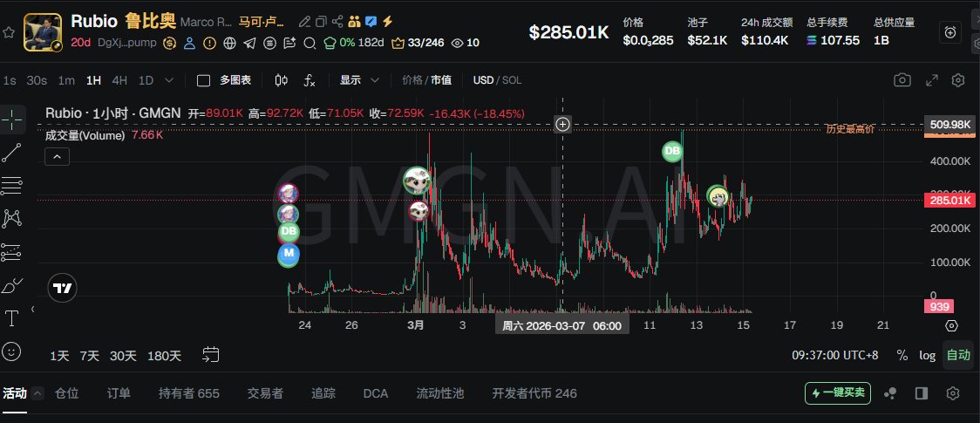Share the Rubio token via share icon
The image size is (980, 423).
tap(337, 22)
